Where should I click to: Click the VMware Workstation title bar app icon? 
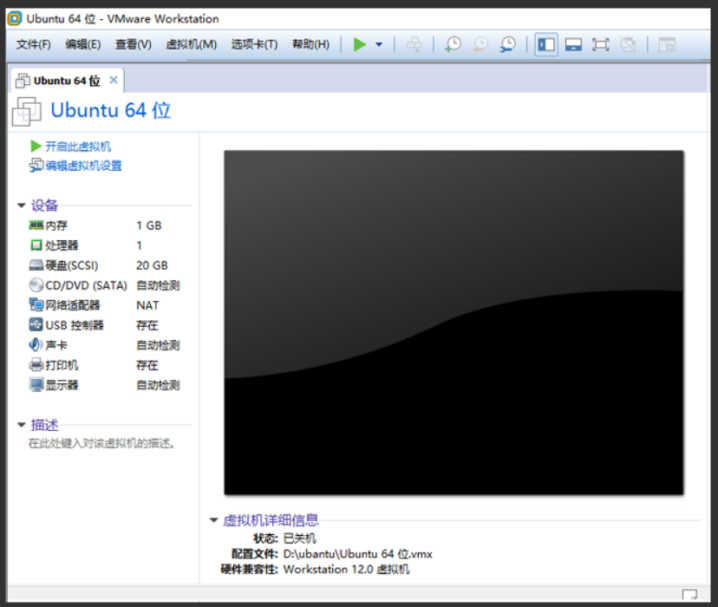(15, 19)
